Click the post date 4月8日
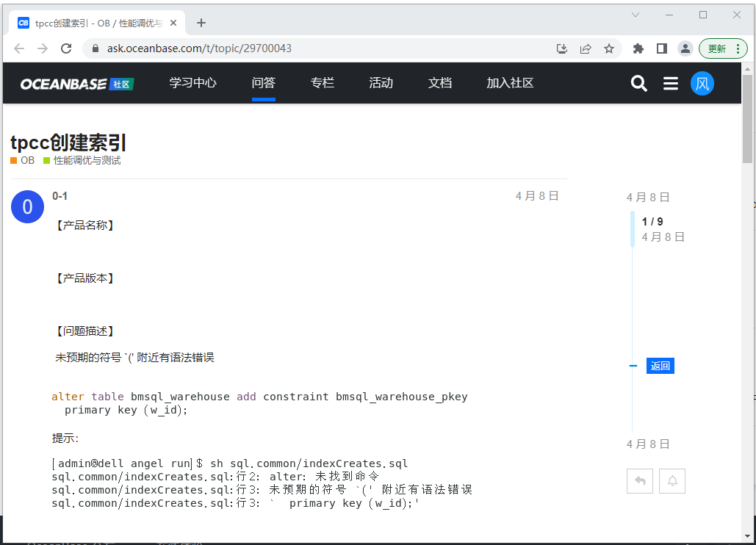 coord(537,196)
